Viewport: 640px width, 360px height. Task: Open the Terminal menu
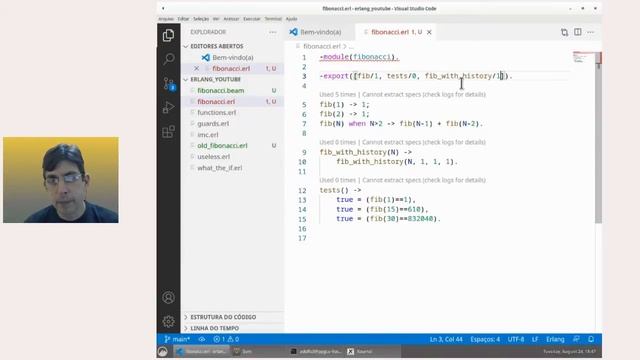pyautogui.click(x=273, y=19)
